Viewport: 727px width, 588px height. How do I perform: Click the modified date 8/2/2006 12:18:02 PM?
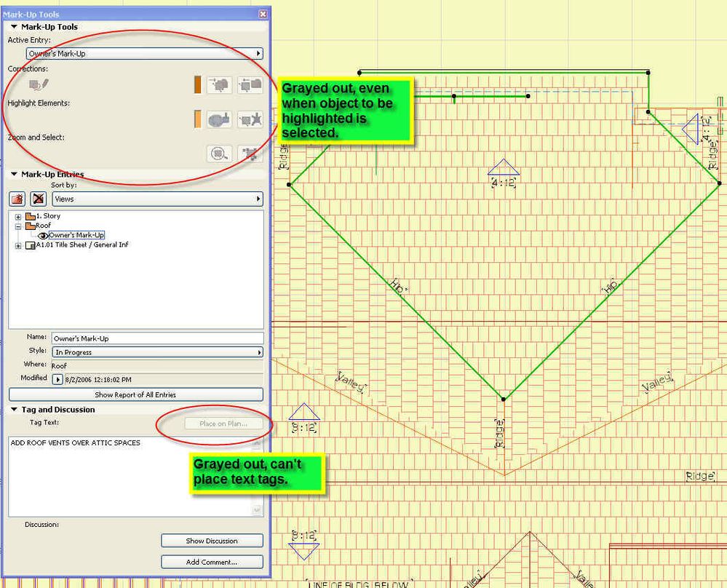point(98,379)
